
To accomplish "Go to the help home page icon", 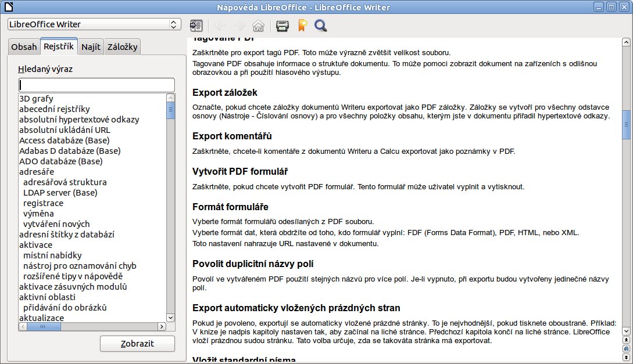I will click(258, 26).
